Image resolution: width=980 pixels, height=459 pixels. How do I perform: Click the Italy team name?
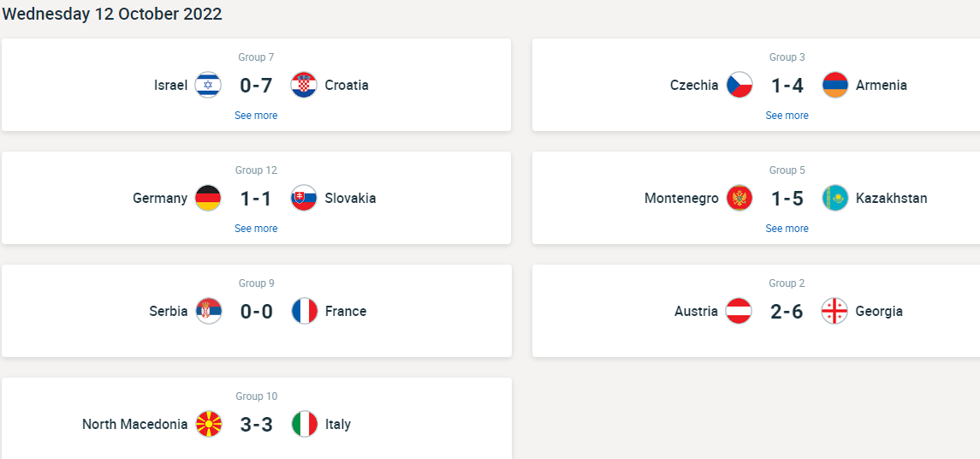pyautogui.click(x=338, y=424)
